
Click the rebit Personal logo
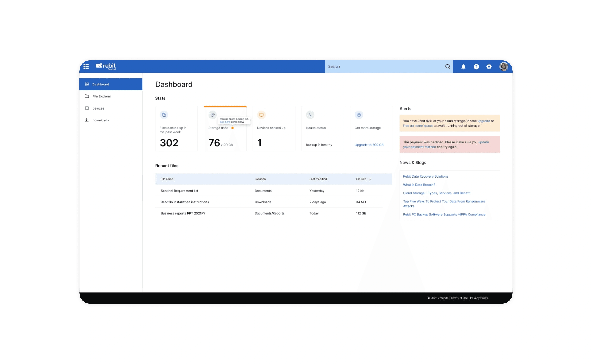[x=106, y=66]
